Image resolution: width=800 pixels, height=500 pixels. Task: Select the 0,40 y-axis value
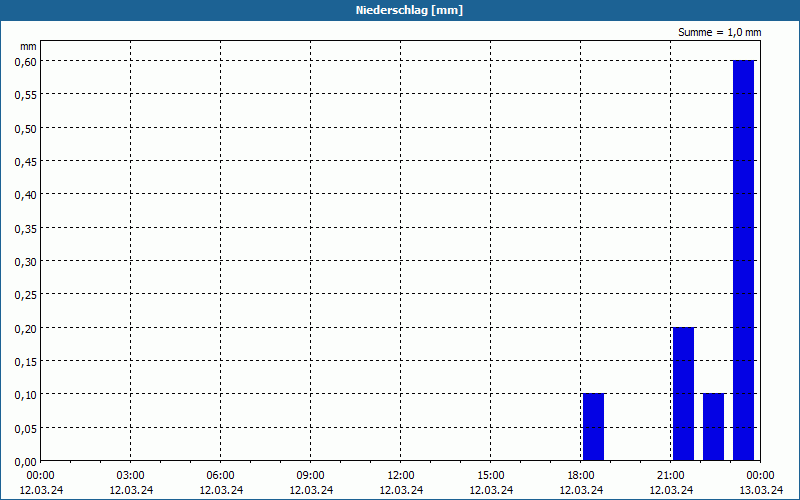(26, 195)
